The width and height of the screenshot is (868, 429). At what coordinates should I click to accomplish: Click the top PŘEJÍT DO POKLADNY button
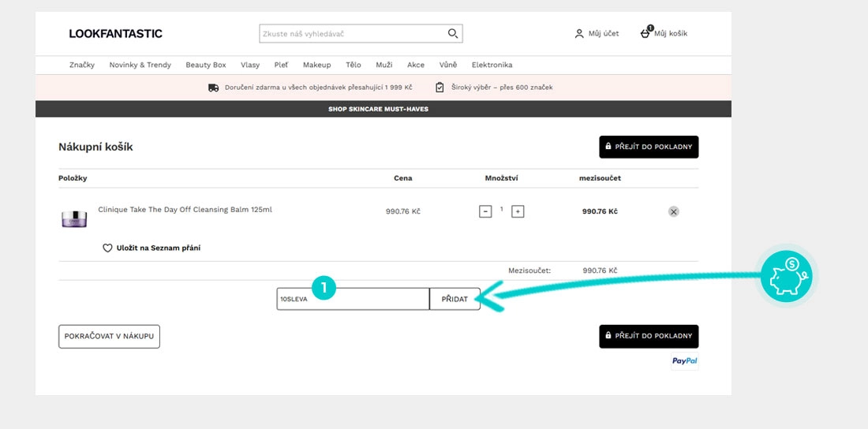click(649, 147)
